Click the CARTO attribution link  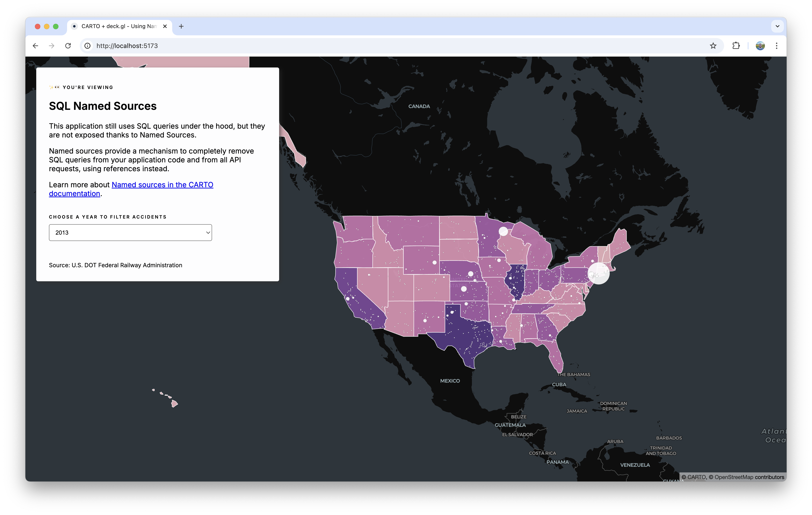coord(696,477)
